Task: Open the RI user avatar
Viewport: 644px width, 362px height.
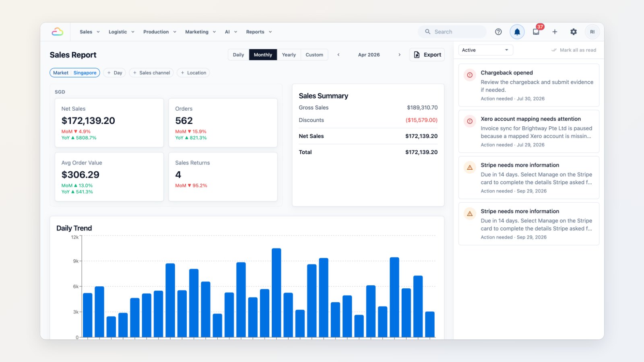Action: [592, 32]
